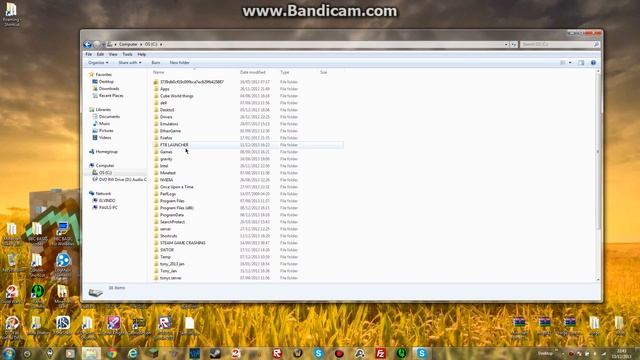640x360 pixels.
Task: Select the Apps folder
Action: click(x=164, y=89)
